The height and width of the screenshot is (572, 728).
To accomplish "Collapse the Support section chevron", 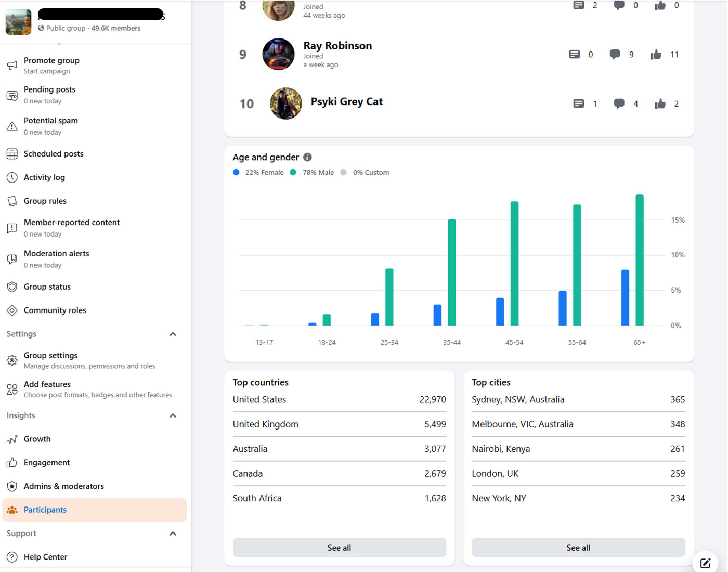I will click(x=173, y=534).
